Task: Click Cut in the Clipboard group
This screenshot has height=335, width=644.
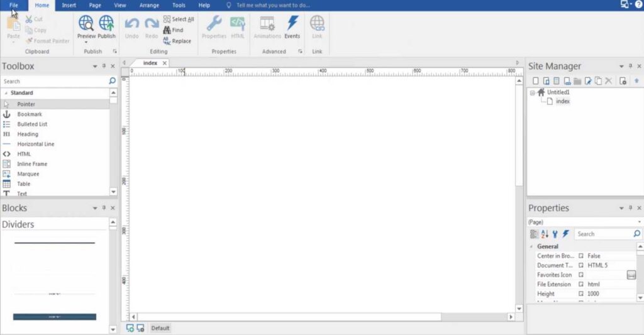Action: pos(34,19)
